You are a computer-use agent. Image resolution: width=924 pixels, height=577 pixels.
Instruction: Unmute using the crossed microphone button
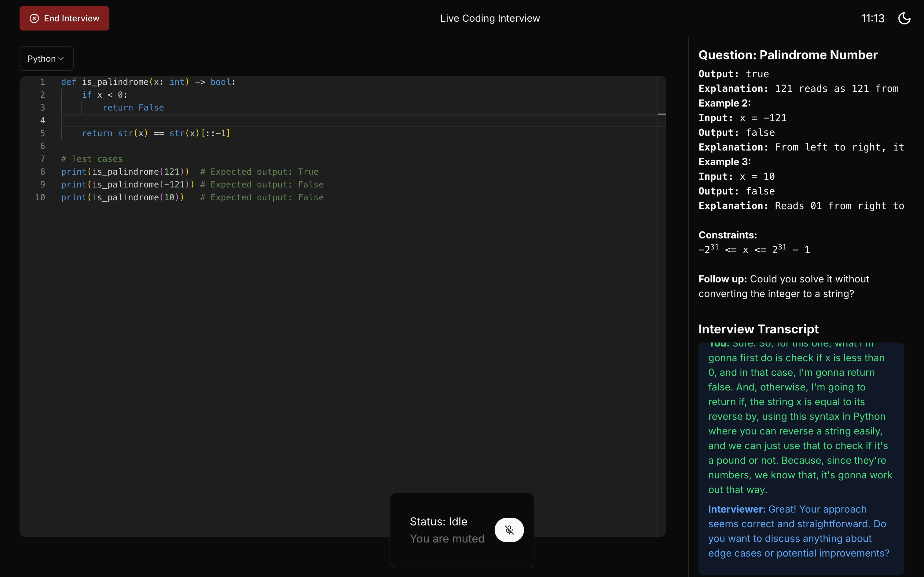pyautogui.click(x=509, y=530)
